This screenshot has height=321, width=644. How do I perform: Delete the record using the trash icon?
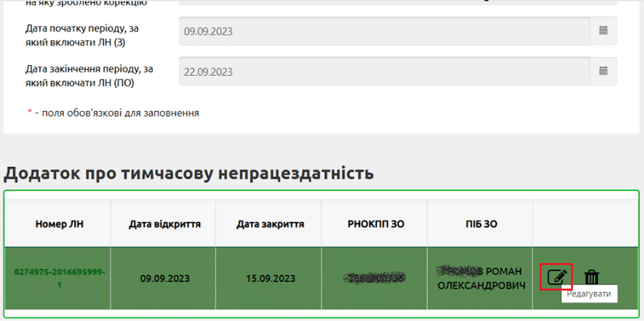click(x=592, y=277)
